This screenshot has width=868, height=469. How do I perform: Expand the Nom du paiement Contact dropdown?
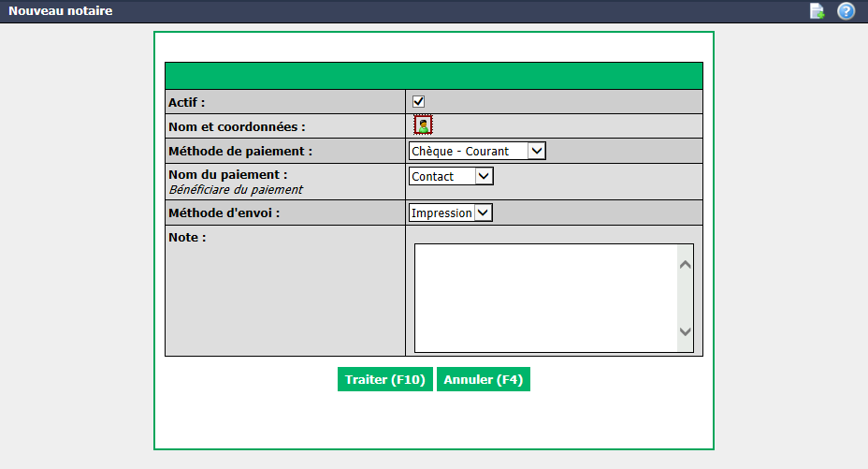click(x=451, y=176)
